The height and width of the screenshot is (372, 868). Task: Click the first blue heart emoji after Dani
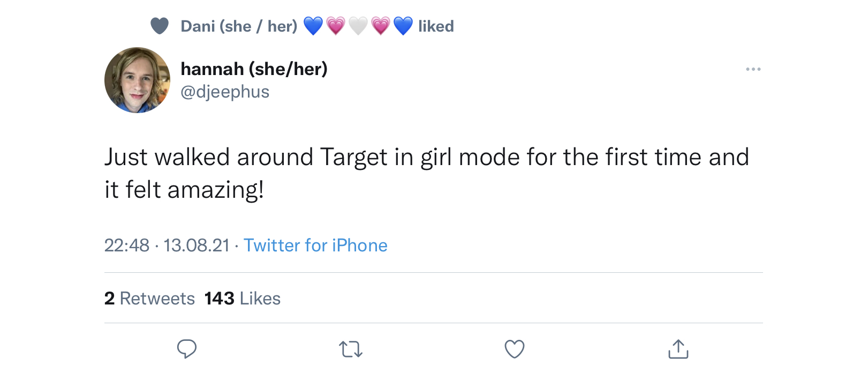(313, 26)
